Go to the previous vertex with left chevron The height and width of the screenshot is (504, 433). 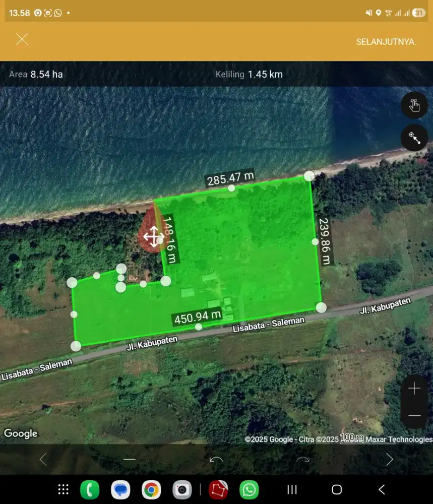coord(43,459)
